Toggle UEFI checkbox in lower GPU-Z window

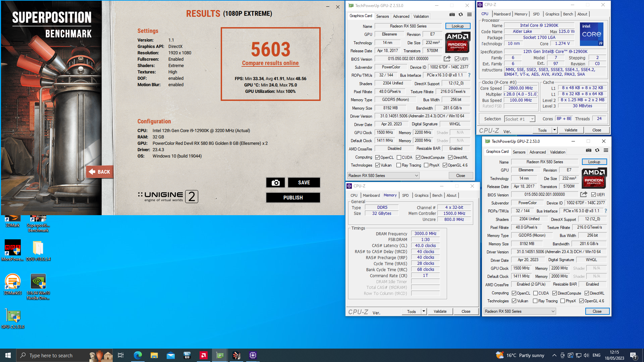coord(593,195)
